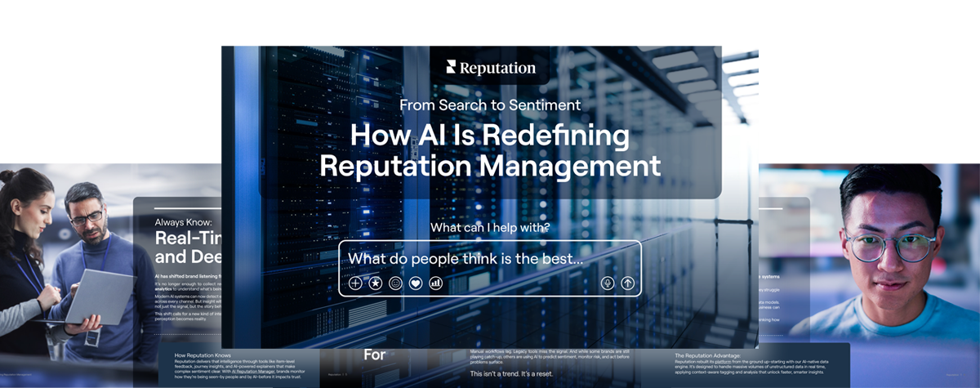The image size is (980, 388).
Task: Click the 'What do people think' input field
Action: [x=465, y=259]
